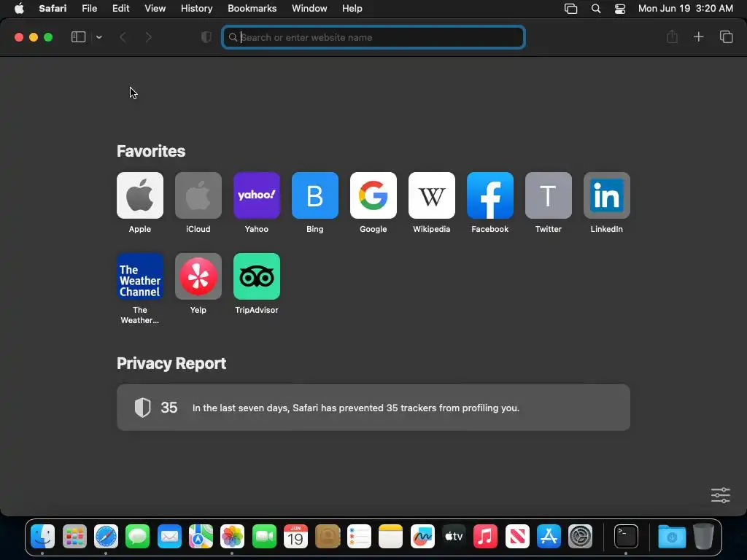This screenshot has width=747, height=560.
Task: Open Reminders from the Dock
Action: coord(359,537)
